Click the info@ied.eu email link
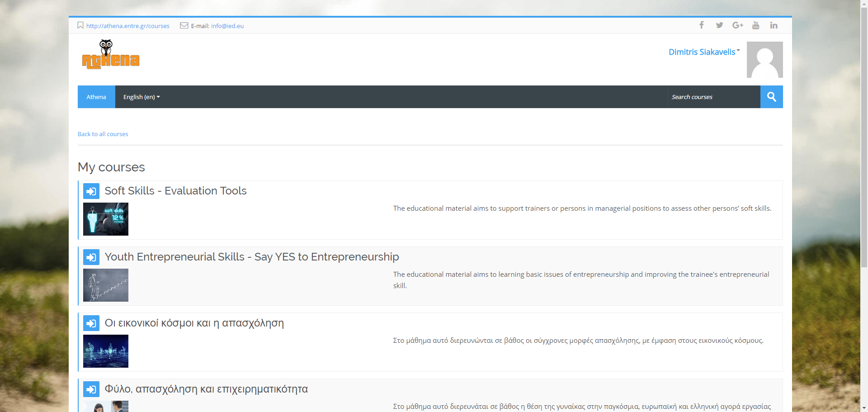This screenshot has width=868, height=412. click(x=227, y=26)
